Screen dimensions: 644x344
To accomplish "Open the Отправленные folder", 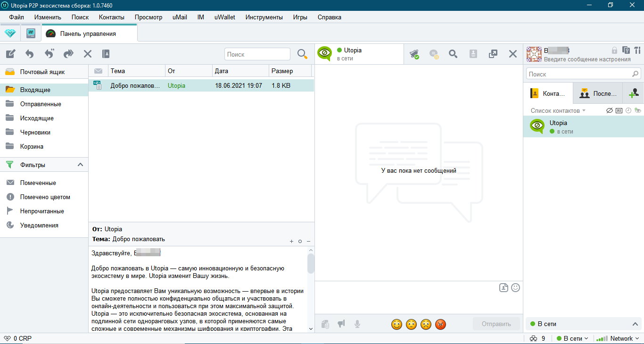I will (x=44, y=104).
